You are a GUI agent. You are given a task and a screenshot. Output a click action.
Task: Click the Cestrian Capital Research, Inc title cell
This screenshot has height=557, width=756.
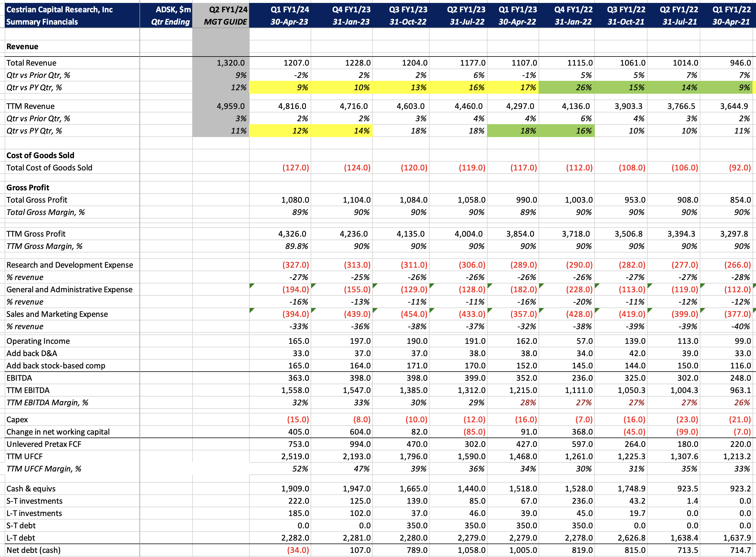coord(59,9)
